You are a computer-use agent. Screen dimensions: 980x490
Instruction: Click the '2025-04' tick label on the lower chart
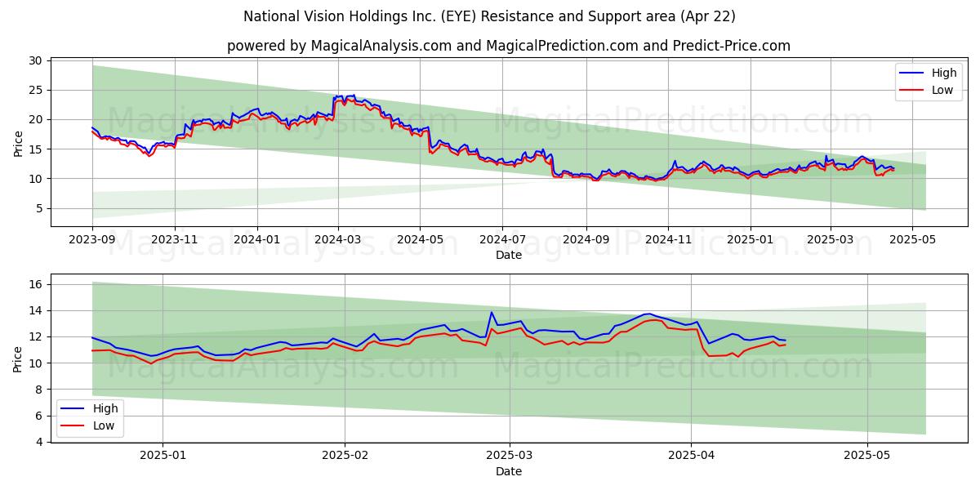pos(692,456)
